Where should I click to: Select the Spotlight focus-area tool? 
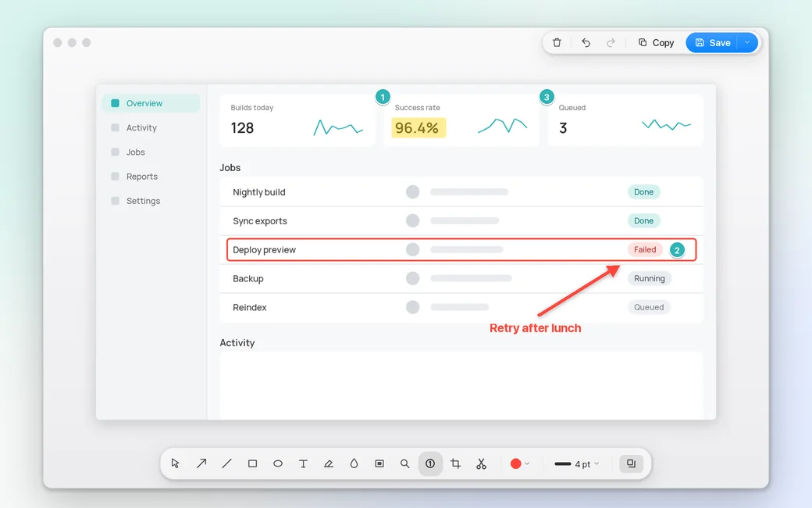[x=379, y=463]
